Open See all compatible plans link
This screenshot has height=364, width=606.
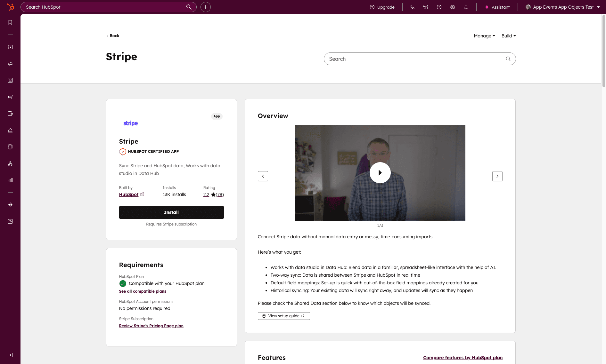143,291
